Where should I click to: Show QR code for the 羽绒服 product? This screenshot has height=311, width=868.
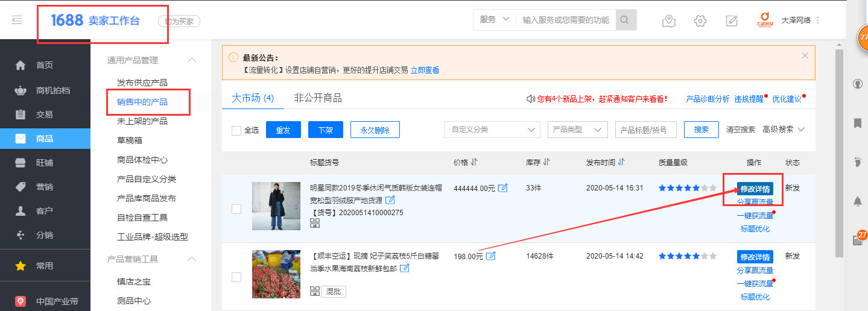[x=314, y=224]
